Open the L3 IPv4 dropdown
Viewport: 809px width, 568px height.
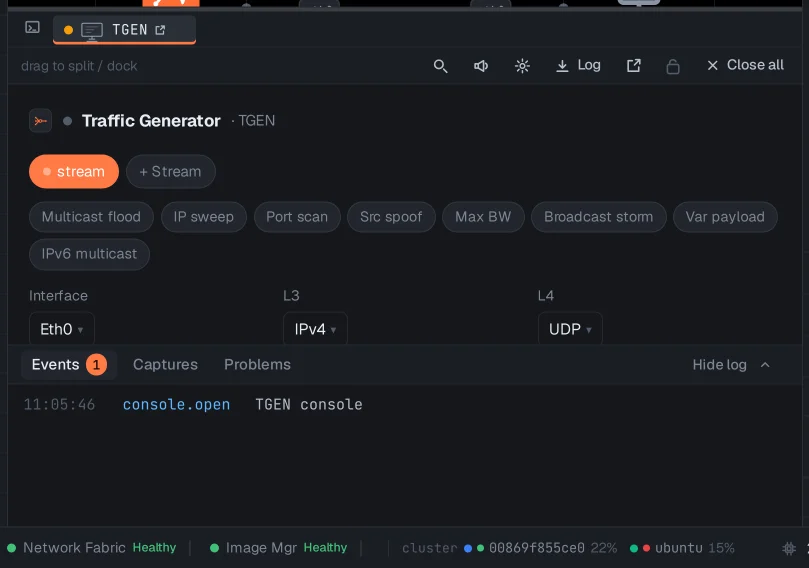pos(315,329)
